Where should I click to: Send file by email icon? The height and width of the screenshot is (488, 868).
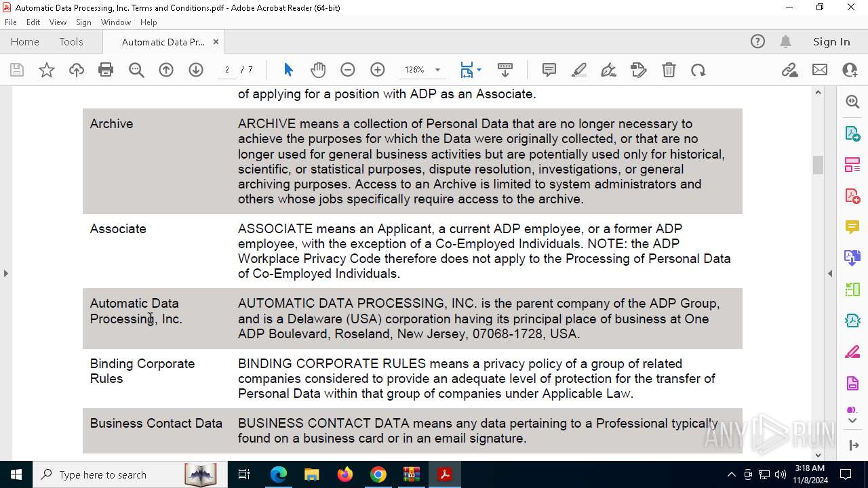pos(820,70)
